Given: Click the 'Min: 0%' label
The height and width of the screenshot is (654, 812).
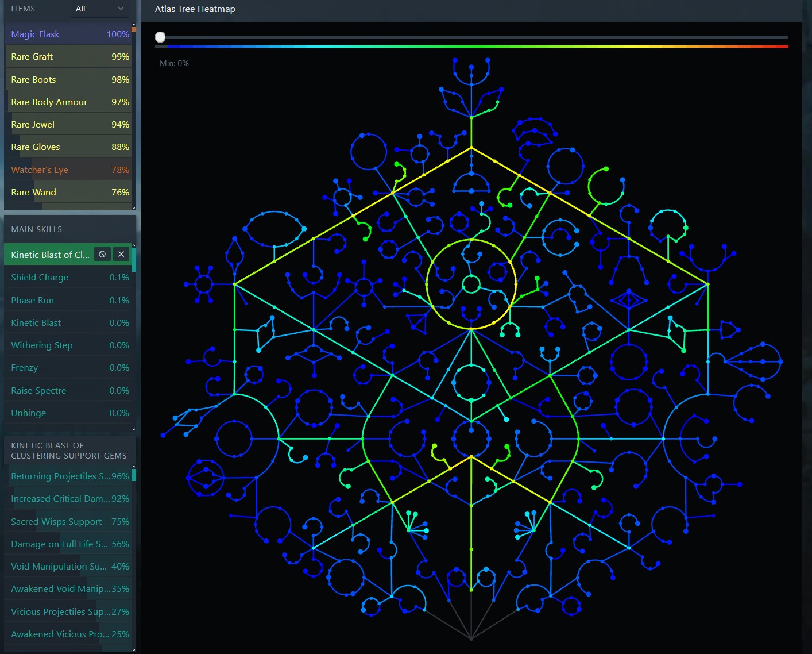Looking at the screenshot, I should pos(174,63).
